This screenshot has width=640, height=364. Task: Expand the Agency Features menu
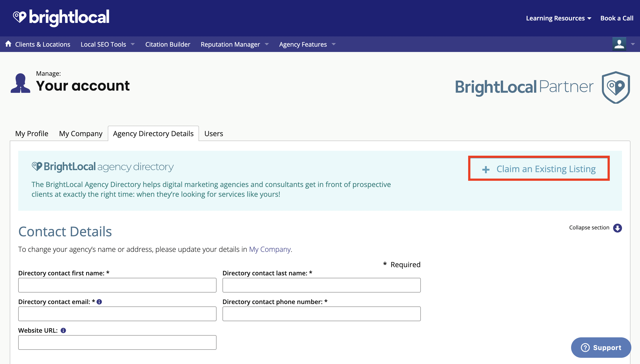307,44
